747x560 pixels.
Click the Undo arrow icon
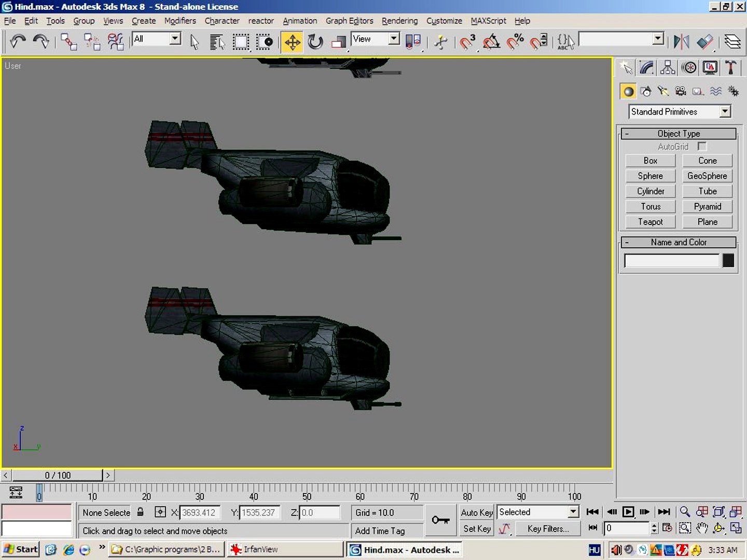point(18,42)
